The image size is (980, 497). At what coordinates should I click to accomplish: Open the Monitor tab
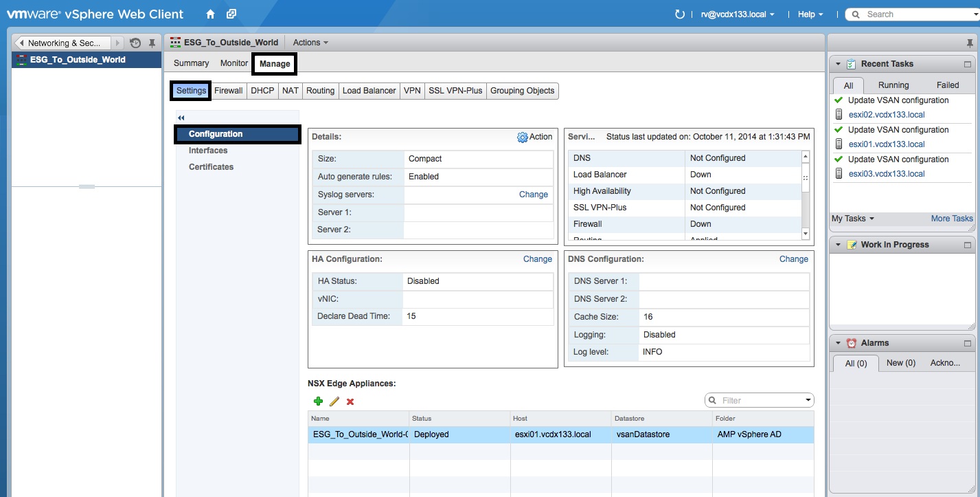233,63
